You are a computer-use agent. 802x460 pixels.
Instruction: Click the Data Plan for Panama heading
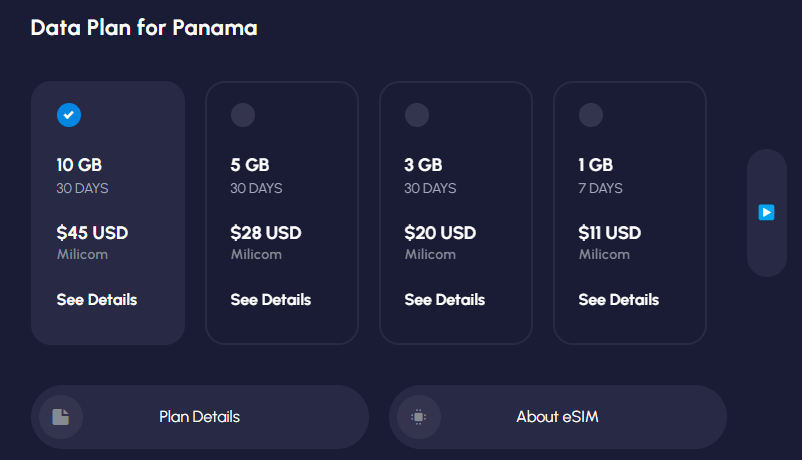point(144,28)
